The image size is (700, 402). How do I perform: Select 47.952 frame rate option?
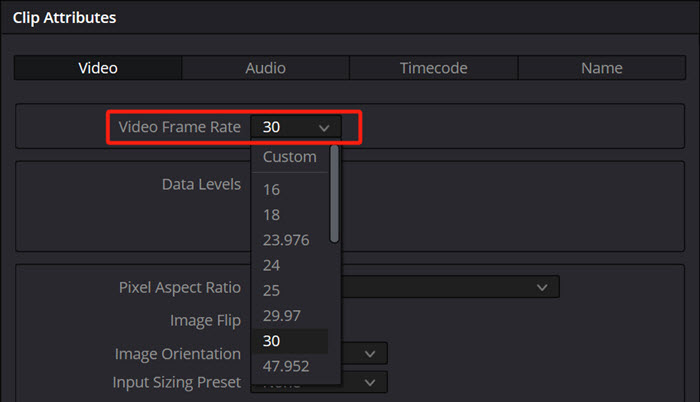(x=290, y=366)
